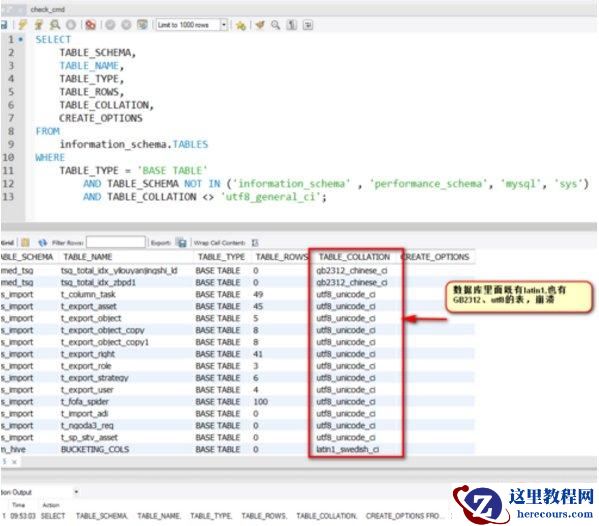Image resolution: width=599 pixels, height=526 pixels.
Task: Execute statement under cursor (lightning with cursor)
Action: (x=39, y=25)
